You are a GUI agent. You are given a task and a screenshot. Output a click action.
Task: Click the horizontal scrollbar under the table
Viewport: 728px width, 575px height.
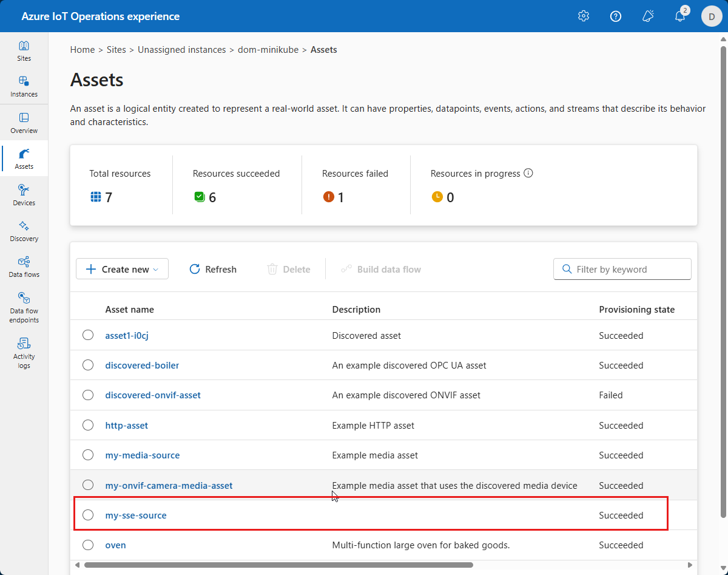coord(278,565)
